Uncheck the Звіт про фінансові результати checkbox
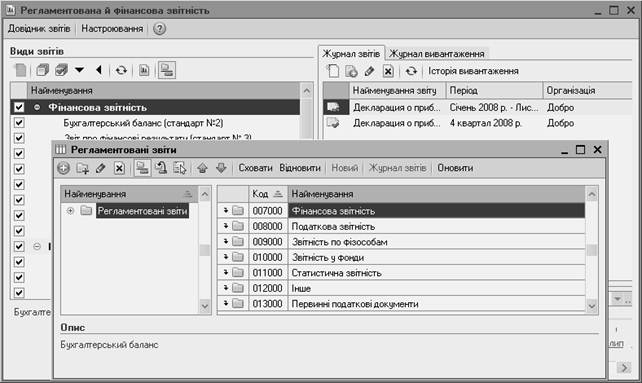The height and width of the screenshot is (383, 642). (x=19, y=138)
